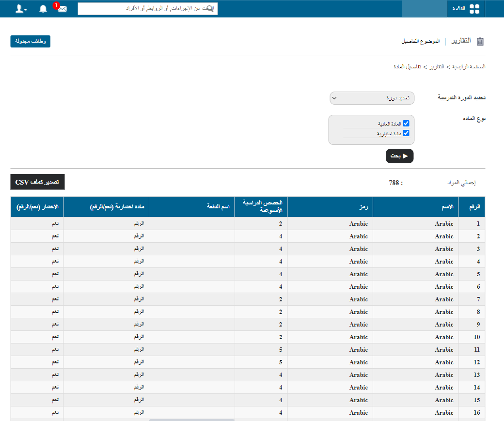
Task: Toggle مادة اختيارية checkbox
Action: pyautogui.click(x=406, y=133)
